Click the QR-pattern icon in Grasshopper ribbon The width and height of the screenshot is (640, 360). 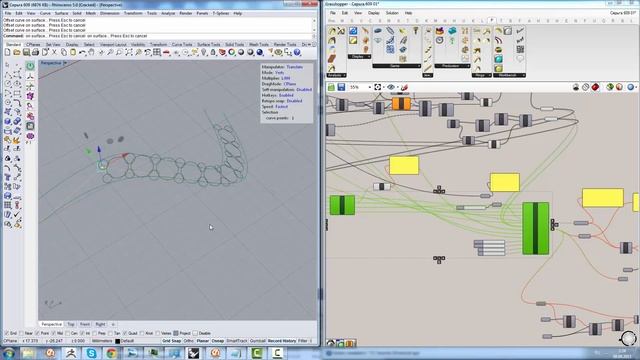click(520, 49)
